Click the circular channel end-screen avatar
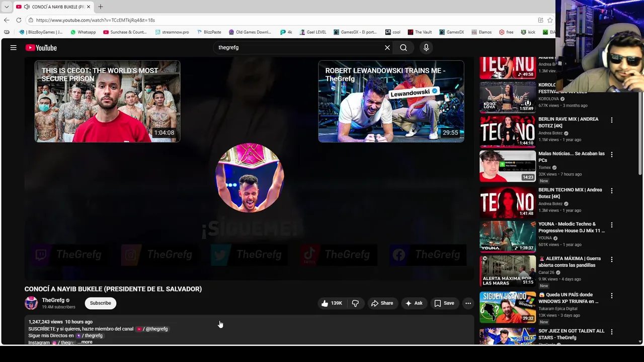The height and width of the screenshot is (362, 644). pyautogui.click(x=250, y=178)
